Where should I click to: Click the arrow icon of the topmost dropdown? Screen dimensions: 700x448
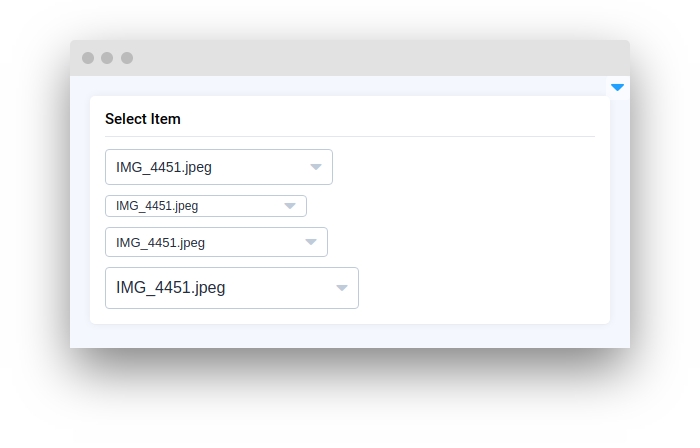tap(316, 167)
